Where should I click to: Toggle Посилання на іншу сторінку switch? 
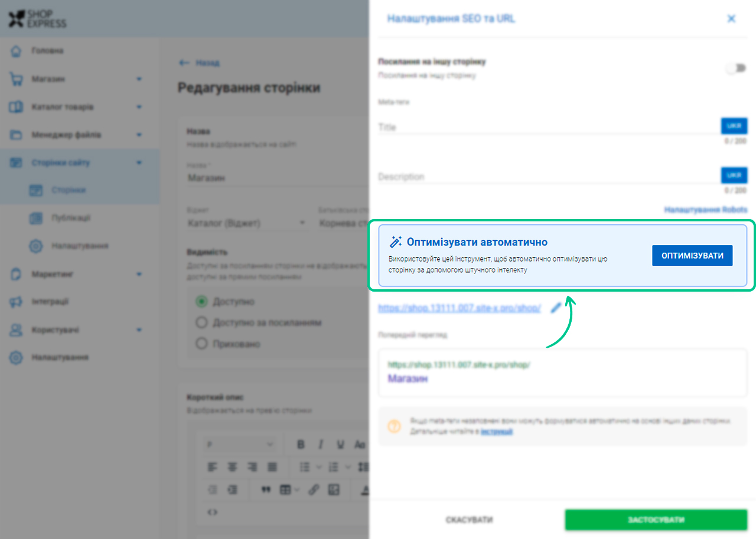coord(736,68)
